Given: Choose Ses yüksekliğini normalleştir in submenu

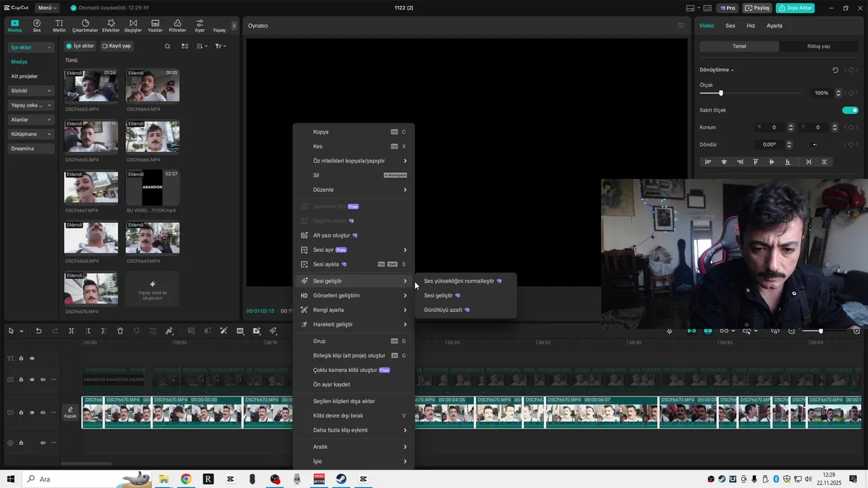Looking at the screenshot, I should [x=465, y=281].
